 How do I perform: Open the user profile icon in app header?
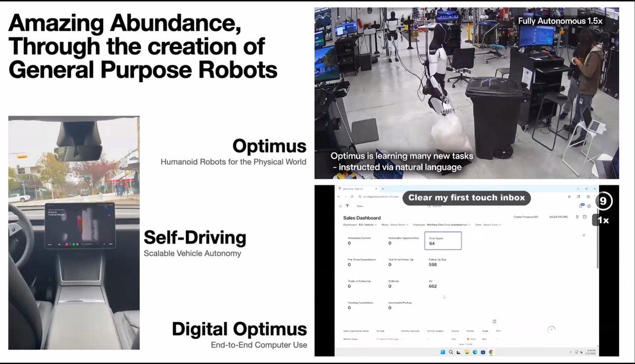(588, 206)
